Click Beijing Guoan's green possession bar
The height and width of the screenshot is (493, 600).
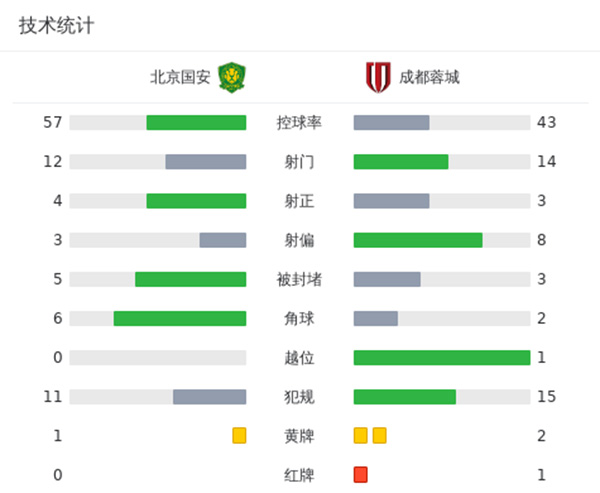click(x=196, y=123)
